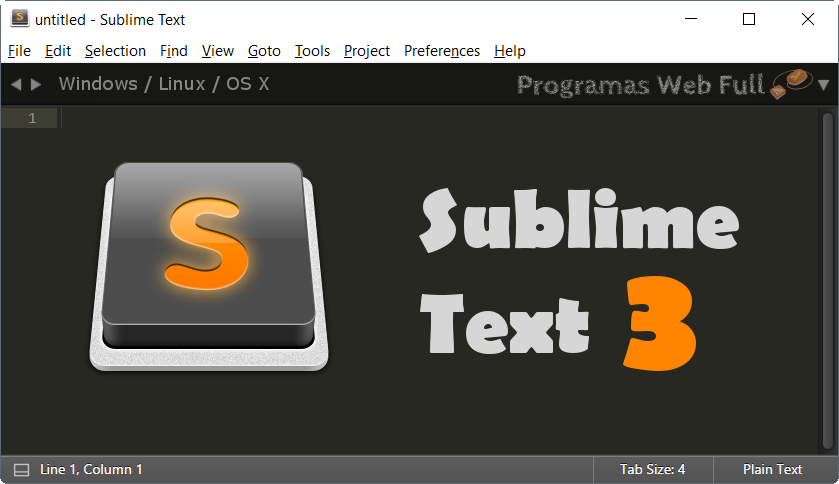Close the Sublime Text window
839x484 pixels.
tap(808, 19)
